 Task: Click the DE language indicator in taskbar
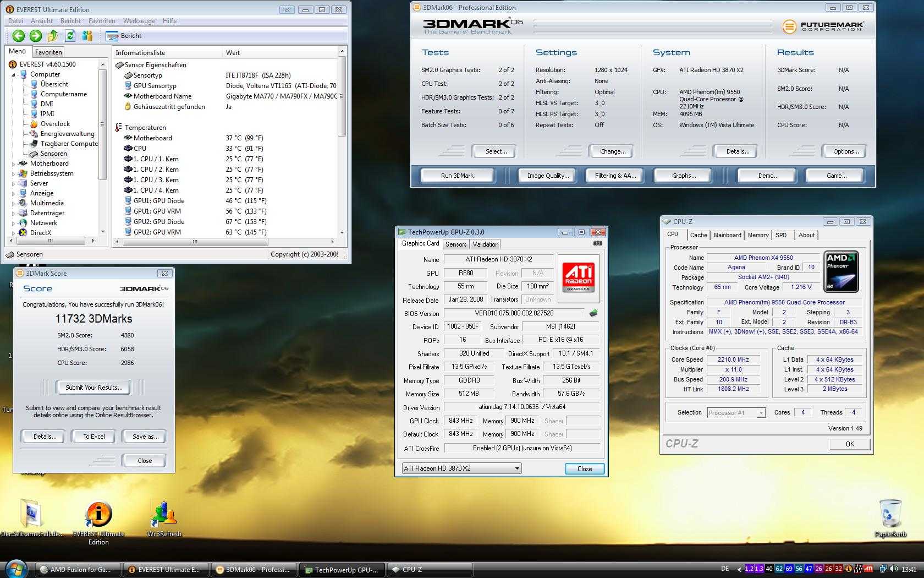coord(725,569)
